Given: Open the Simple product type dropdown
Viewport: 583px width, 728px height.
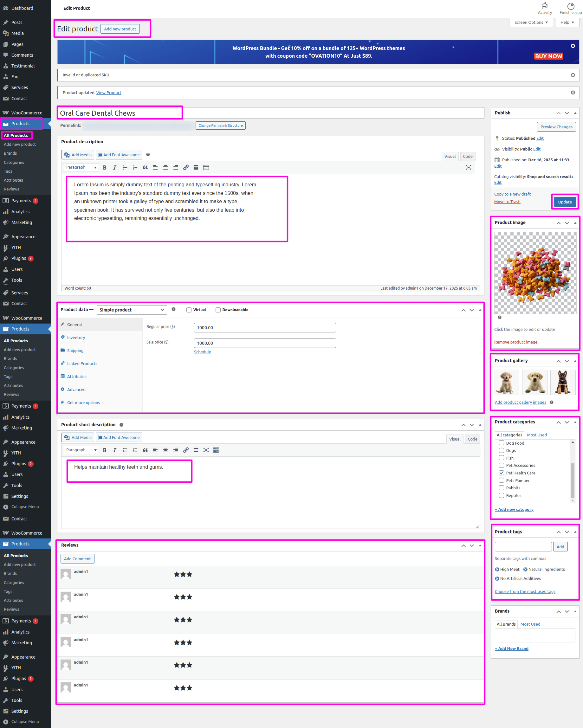Looking at the screenshot, I should pos(132,310).
